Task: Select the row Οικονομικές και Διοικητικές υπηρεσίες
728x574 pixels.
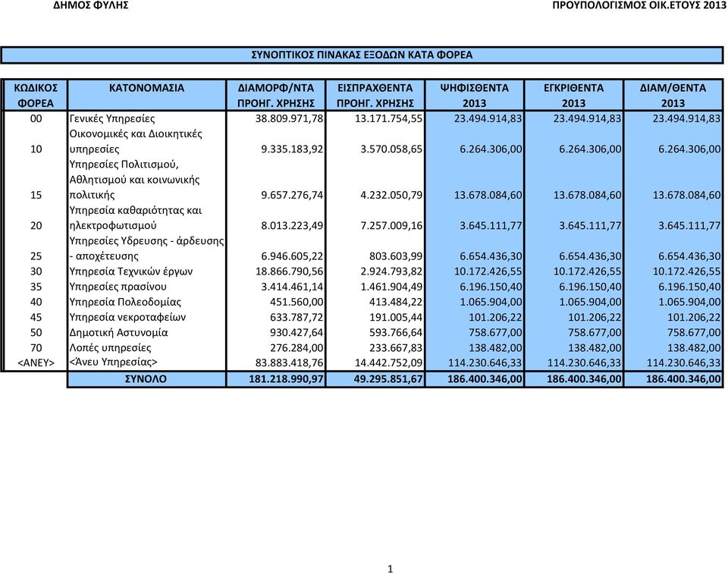Action: 136,141
